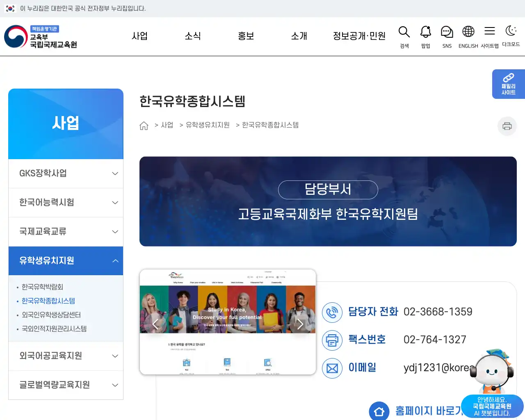Show next slide in the image carousel
525x420 pixels.
pos(300,324)
